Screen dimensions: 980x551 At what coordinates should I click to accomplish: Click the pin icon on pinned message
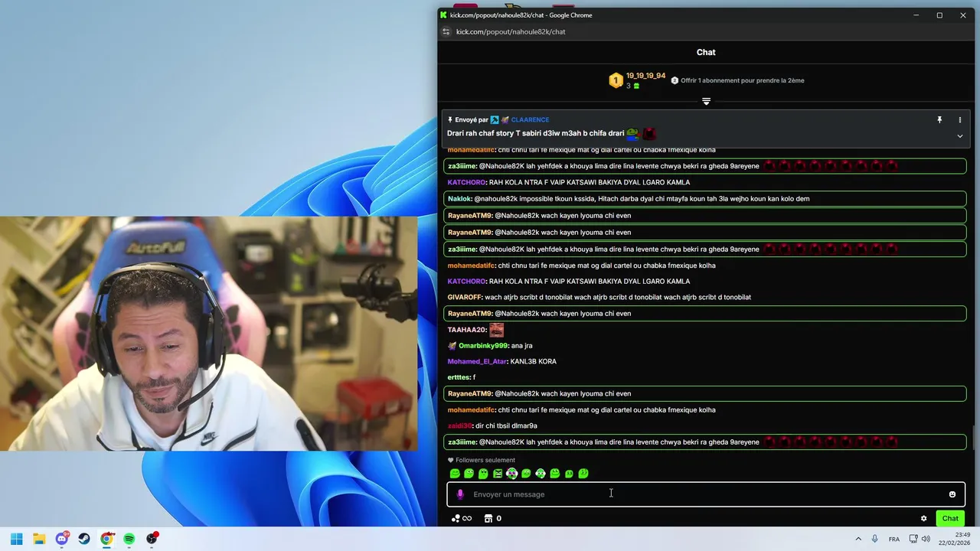click(x=939, y=120)
